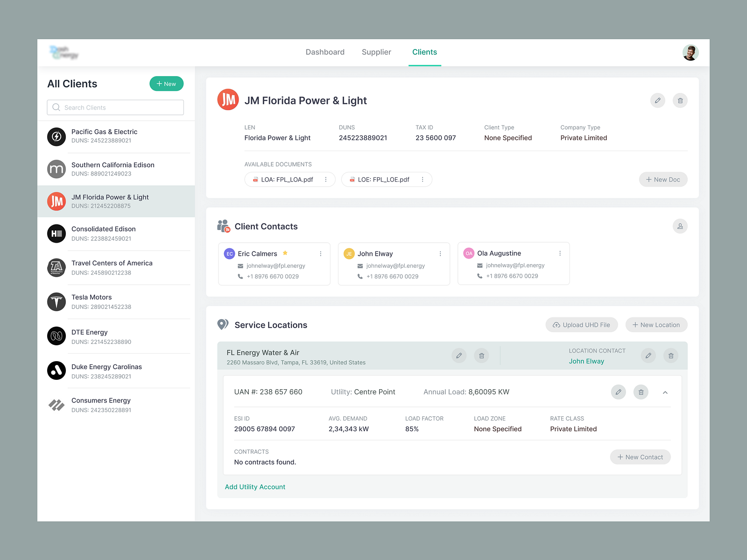Open options menu for LOA: FPL_LOA.pdf

point(325,179)
